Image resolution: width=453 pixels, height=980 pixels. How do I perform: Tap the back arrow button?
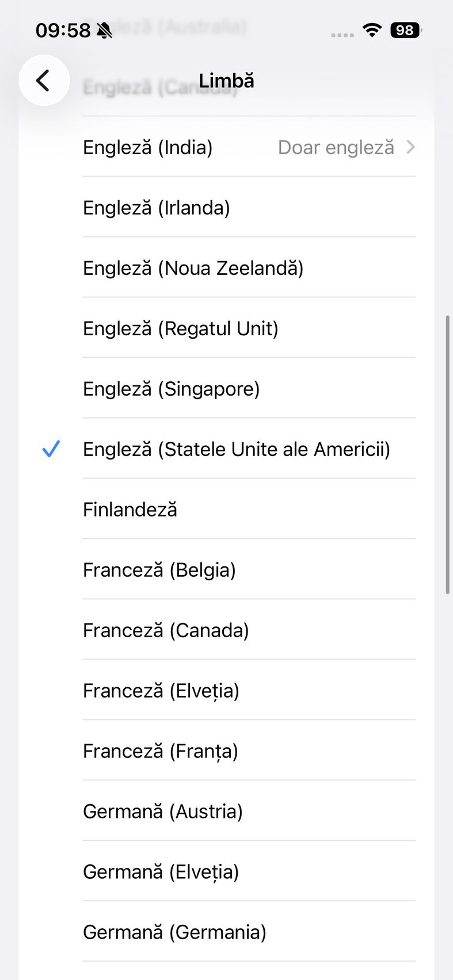(44, 81)
